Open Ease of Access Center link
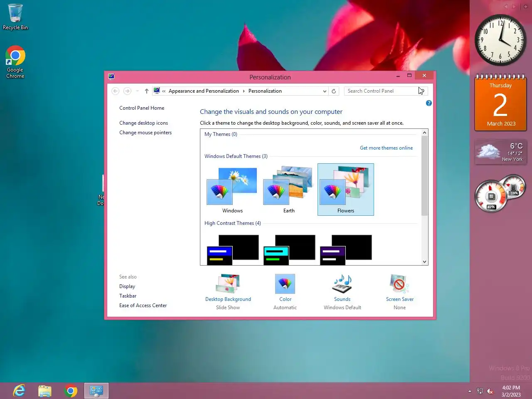Screen dimensions: 532x399 [143, 305]
